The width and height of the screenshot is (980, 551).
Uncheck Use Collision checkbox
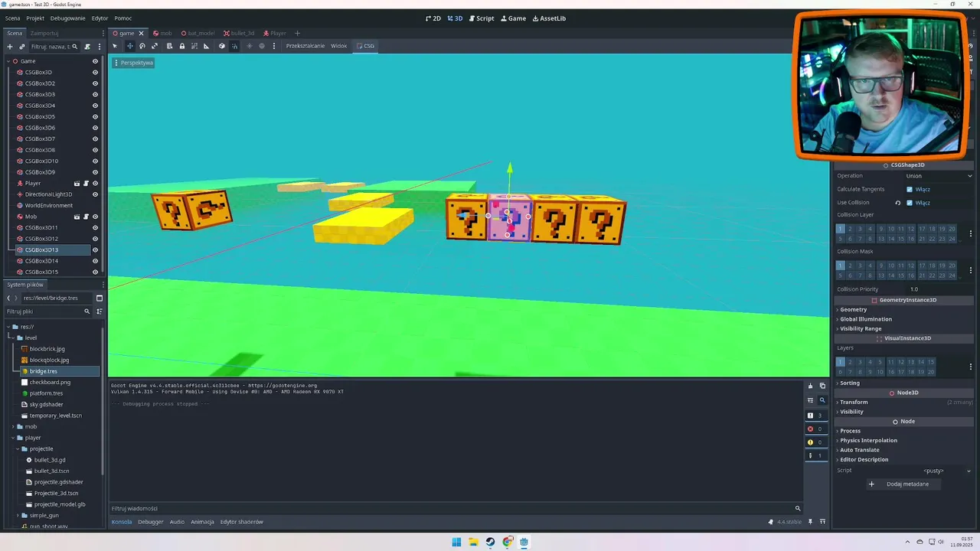coord(910,203)
